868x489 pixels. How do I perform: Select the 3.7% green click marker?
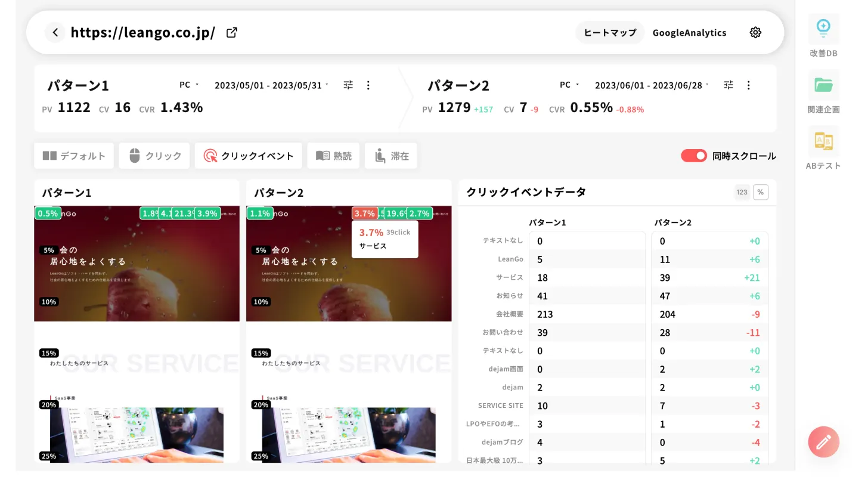[365, 213]
